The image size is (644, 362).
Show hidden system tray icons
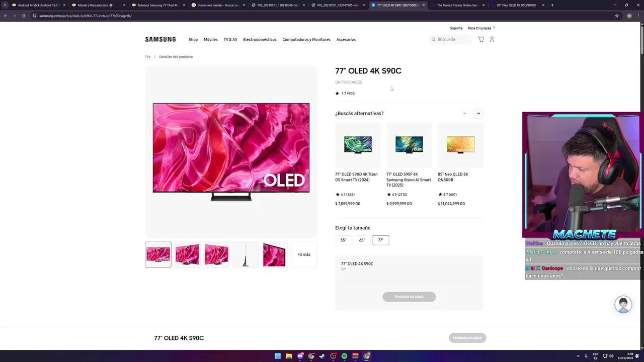[578, 356]
